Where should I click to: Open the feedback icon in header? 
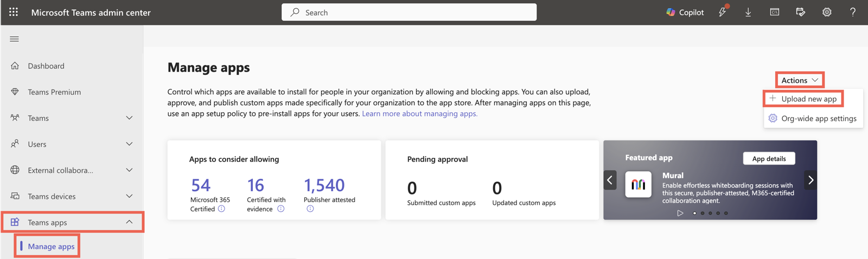(801, 12)
